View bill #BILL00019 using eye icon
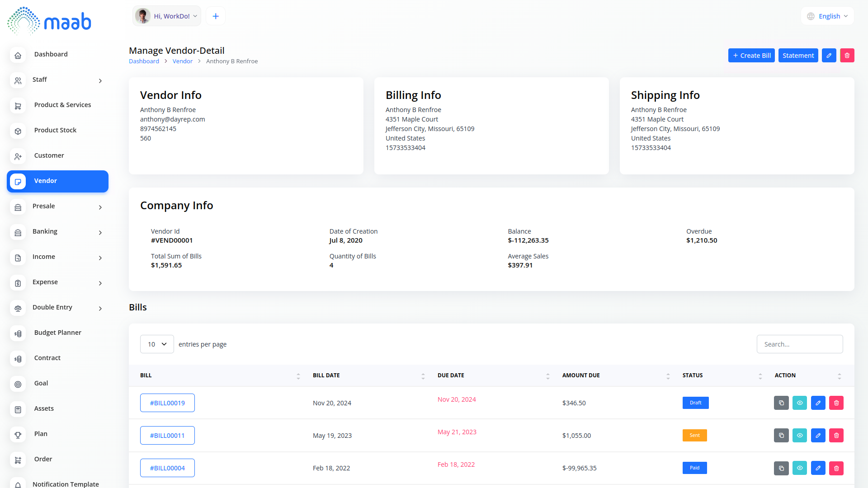The width and height of the screenshot is (868, 488). pos(799,403)
